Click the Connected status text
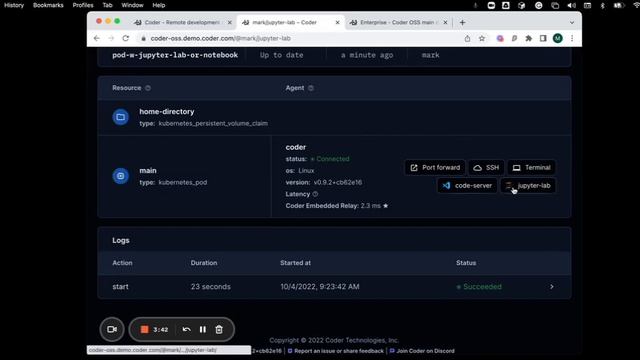 pos(333,159)
